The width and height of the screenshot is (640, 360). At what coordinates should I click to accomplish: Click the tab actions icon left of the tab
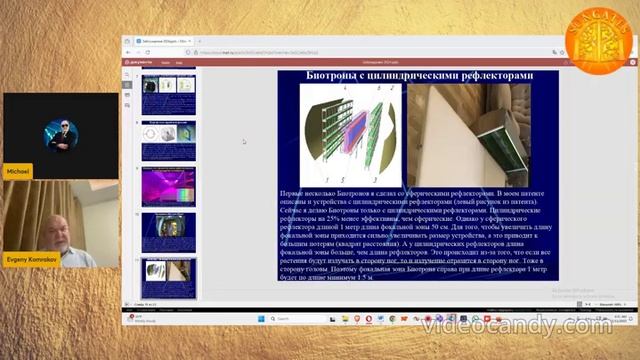[x=127, y=41]
